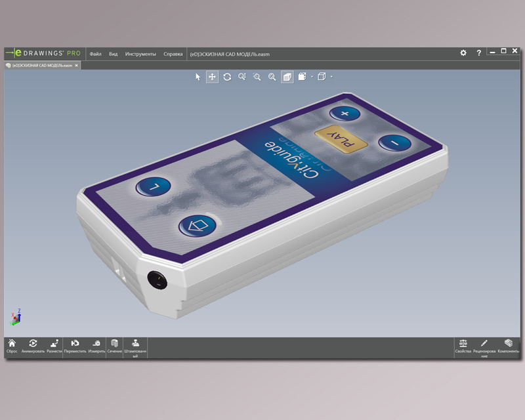Open the Свойства properties panel

(463, 346)
